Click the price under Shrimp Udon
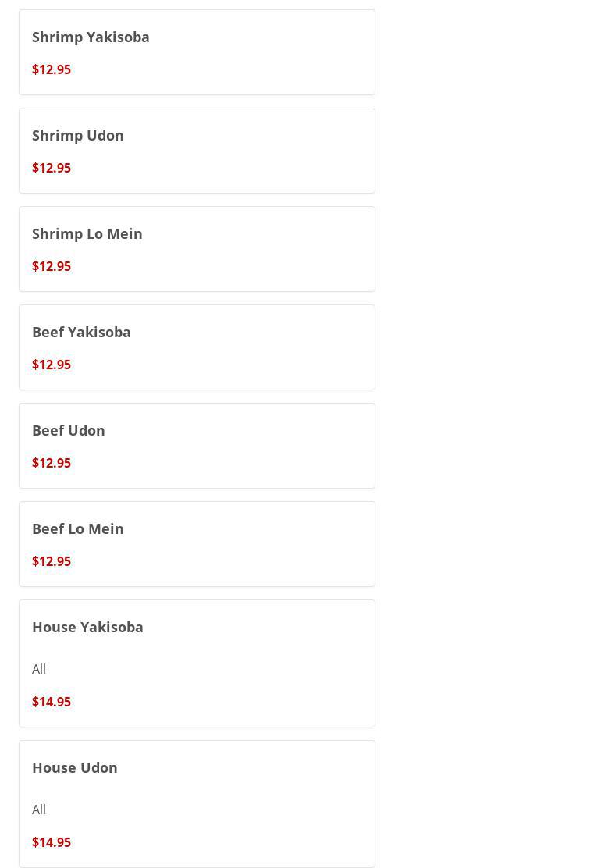601x868 pixels. [x=52, y=168]
